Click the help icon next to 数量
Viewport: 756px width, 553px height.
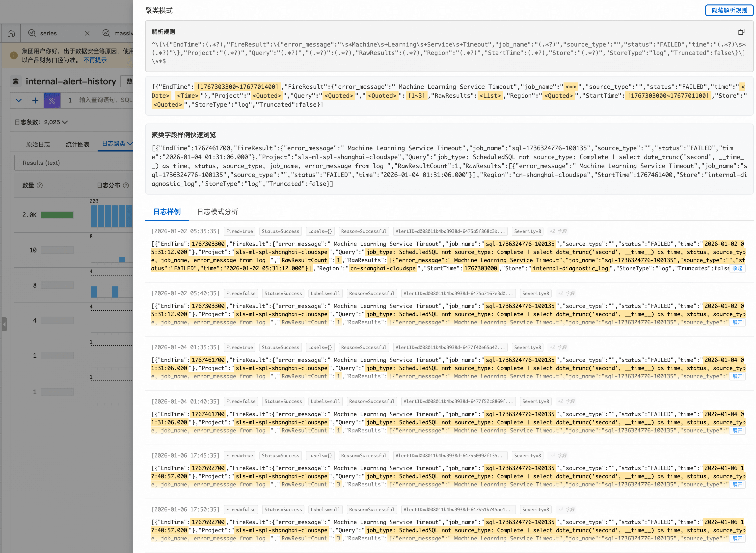40,185
